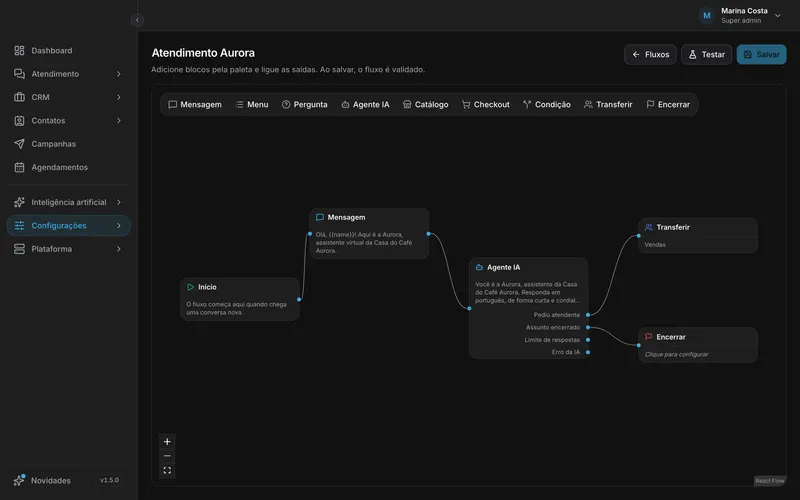800x500 pixels.
Task: Click the React Flow attribution link
Action: point(769,481)
